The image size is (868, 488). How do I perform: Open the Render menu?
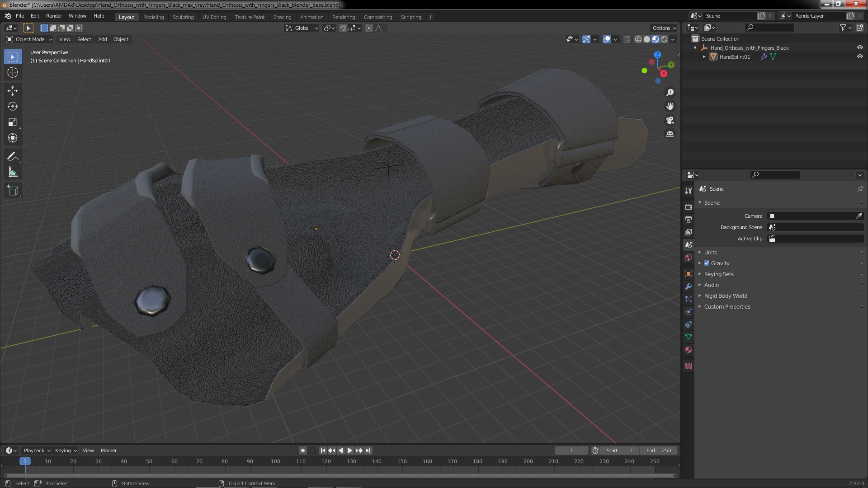pos(54,16)
